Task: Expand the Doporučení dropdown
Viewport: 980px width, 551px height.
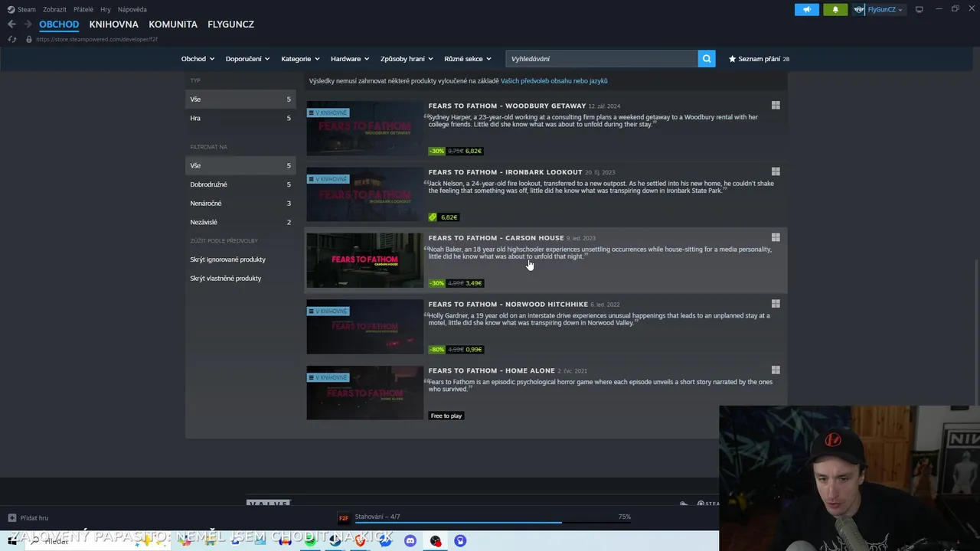Action: pos(247,59)
